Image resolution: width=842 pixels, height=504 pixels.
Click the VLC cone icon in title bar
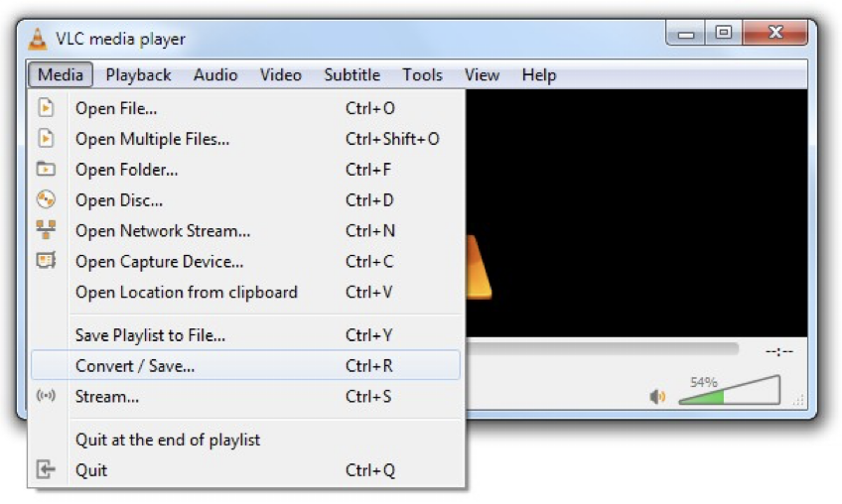(x=37, y=39)
